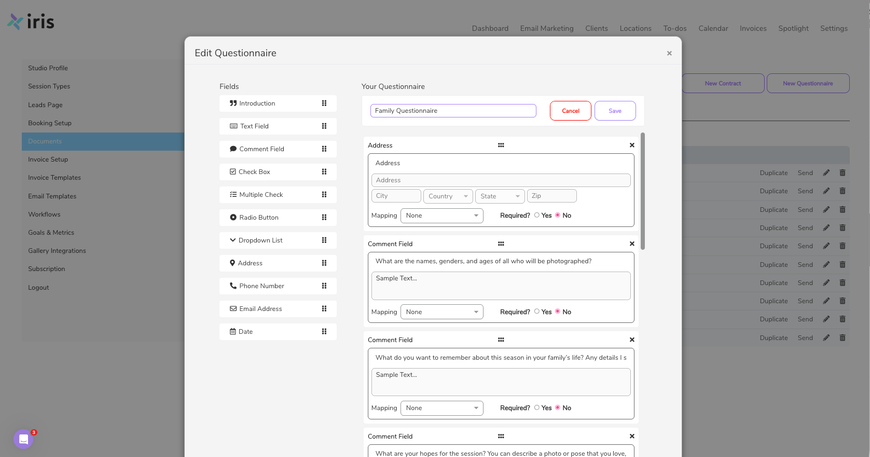
Task: Click the drag handle on the Phone Number row
Action: [324, 286]
